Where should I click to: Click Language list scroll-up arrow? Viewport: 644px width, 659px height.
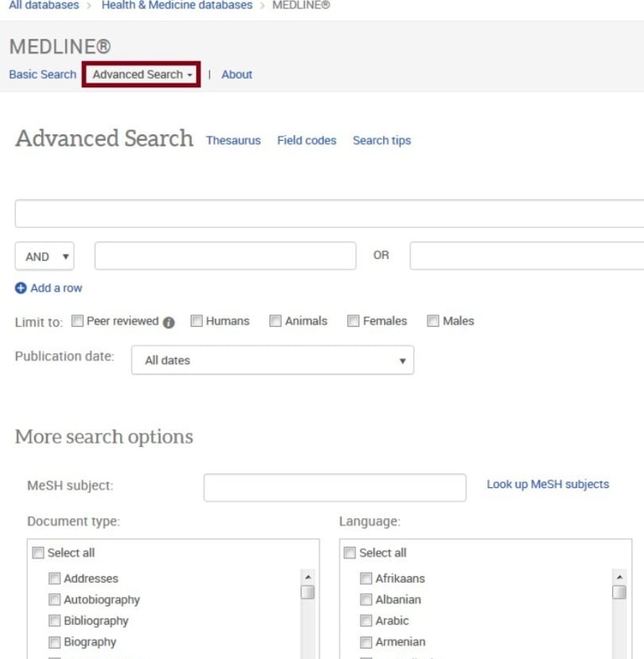619,577
